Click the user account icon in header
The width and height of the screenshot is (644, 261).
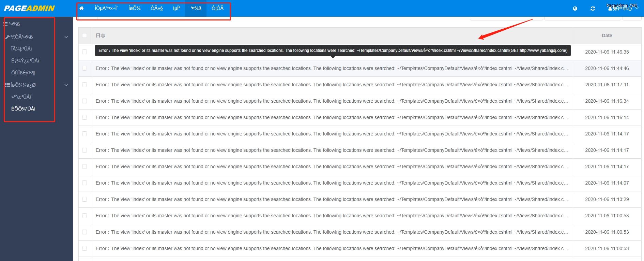(x=610, y=9)
